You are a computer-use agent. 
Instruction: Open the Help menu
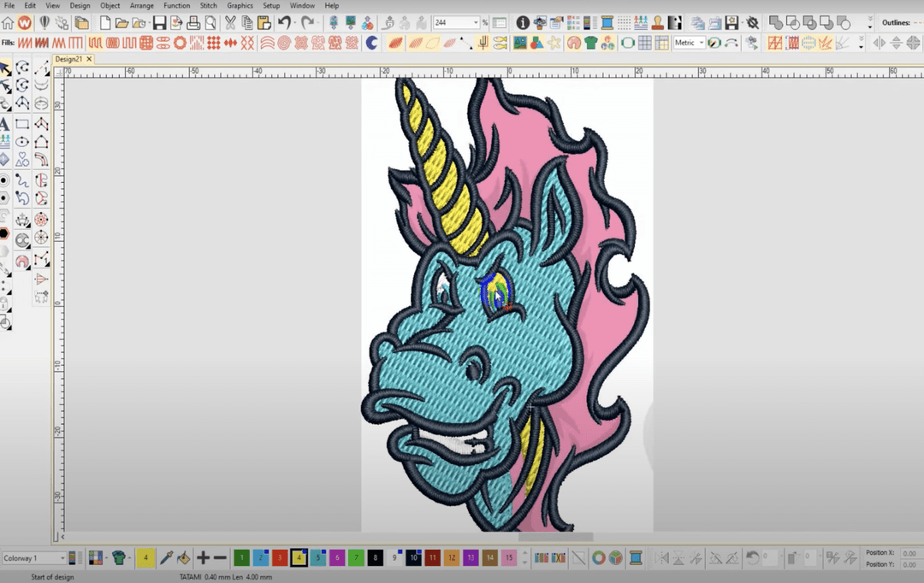[x=332, y=5]
